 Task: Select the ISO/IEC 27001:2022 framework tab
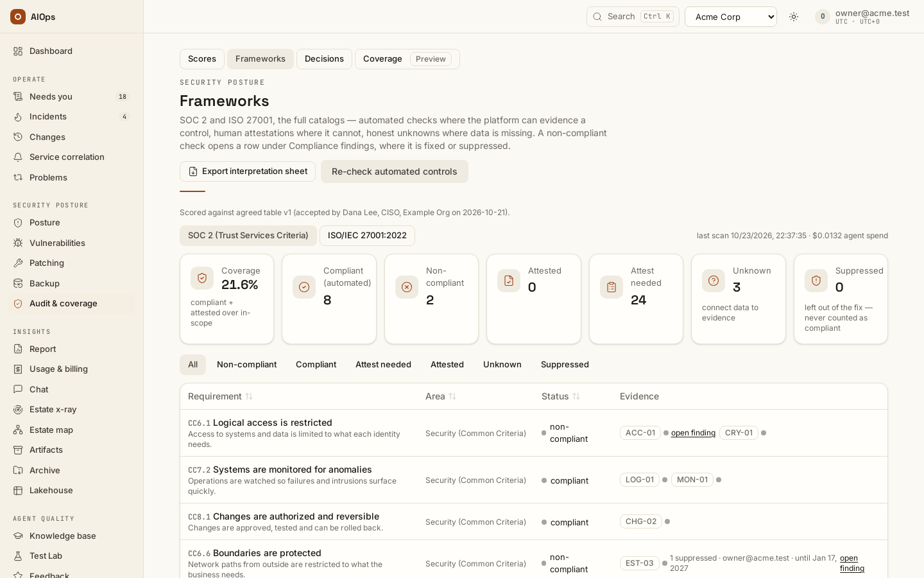367,236
